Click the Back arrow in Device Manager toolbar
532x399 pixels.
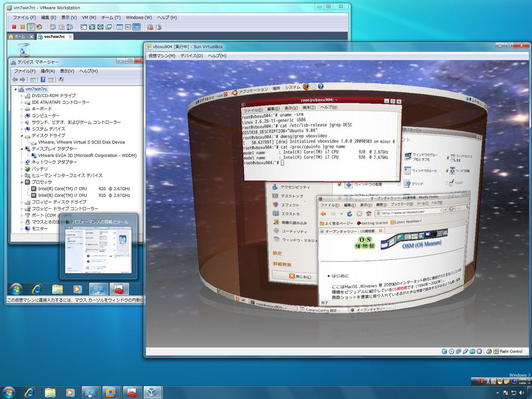(15, 79)
